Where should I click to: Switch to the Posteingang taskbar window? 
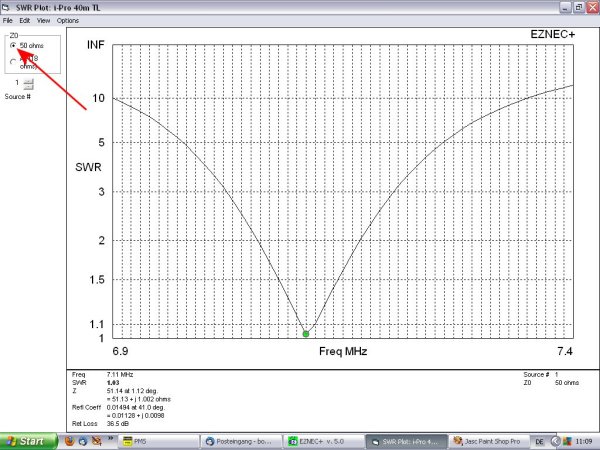tap(241, 442)
